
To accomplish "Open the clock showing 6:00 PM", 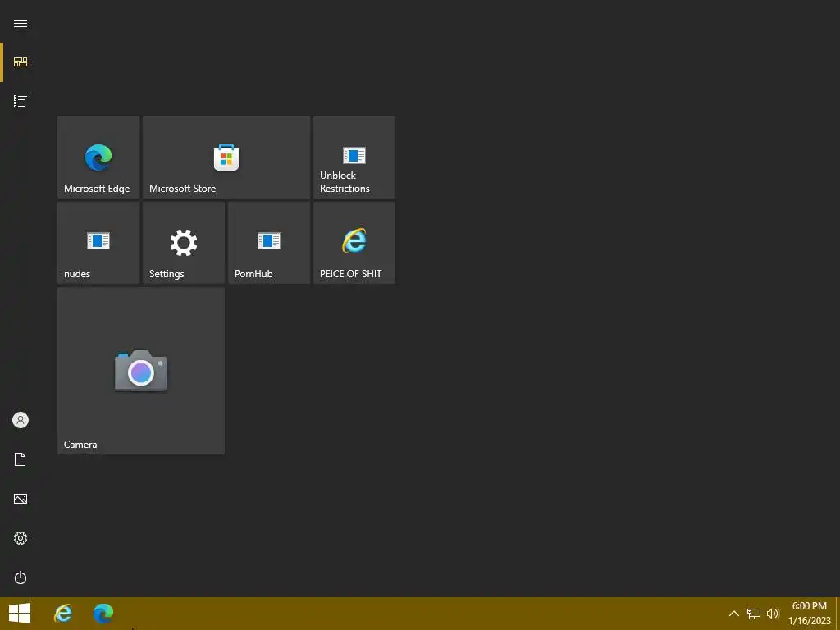I will [809, 614].
